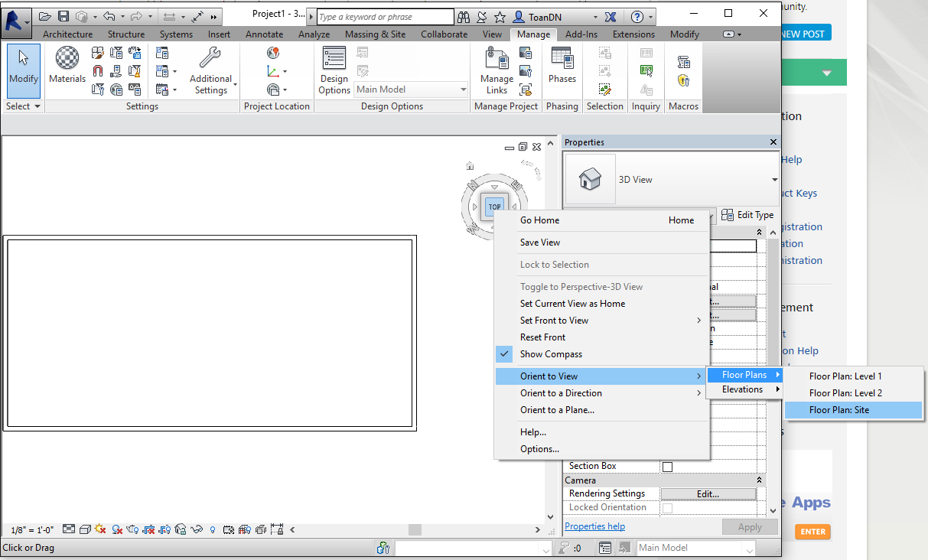Click the view scale 1/8" = 1'-0"
This screenshot has height=560, width=928.
pyautogui.click(x=31, y=529)
